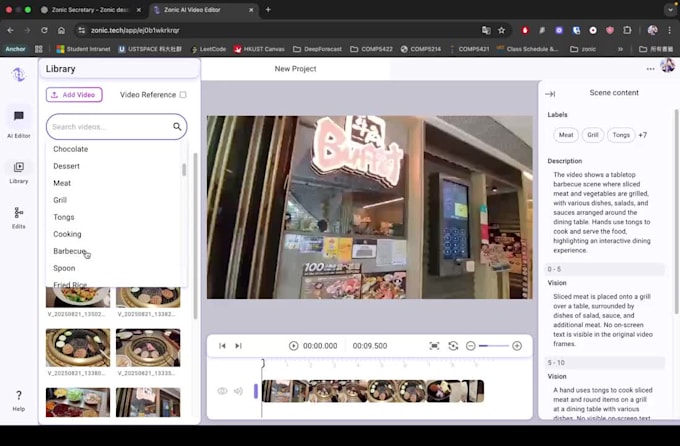Zoom in the timeline with plus icon
The width and height of the screenshot is (680, 446).
point(517,346)
